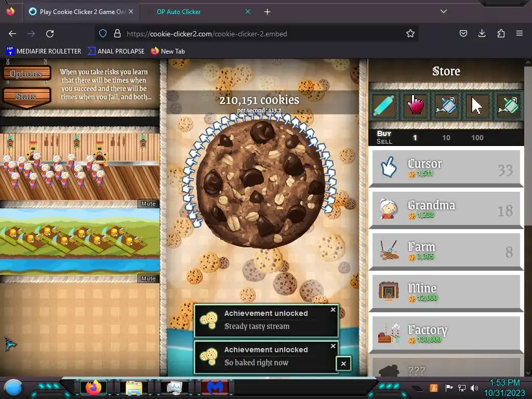Viewport: 532px width, 399px height.
Task: Purchase a Mine building
Action: point(446,292)
